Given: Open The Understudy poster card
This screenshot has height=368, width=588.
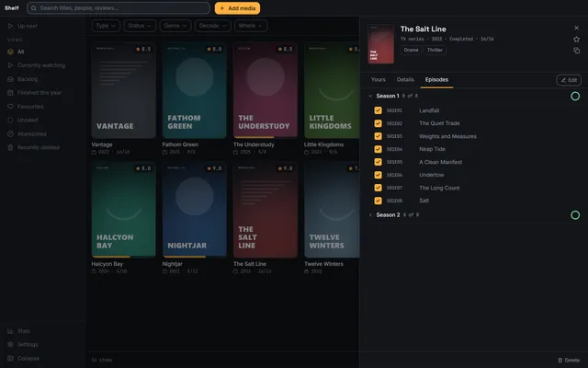Looking at the screenshot, I should (266, 90).
